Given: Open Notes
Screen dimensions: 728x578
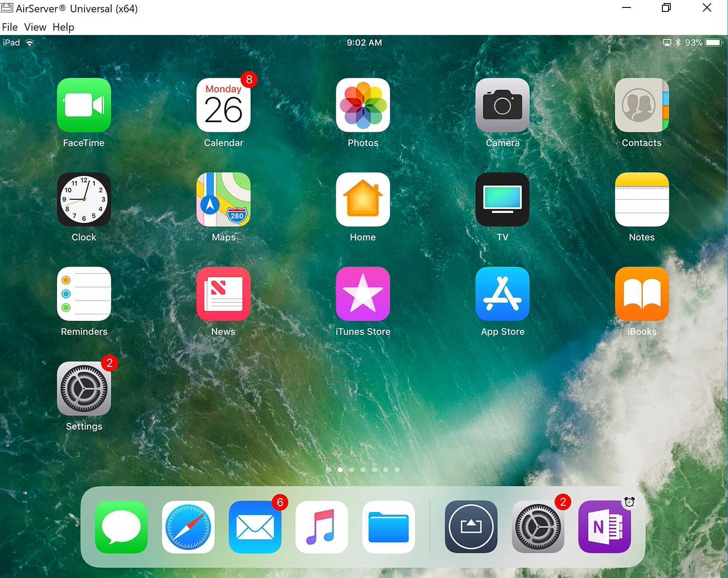Looking at the screenshot, I should tap(641, 200).
